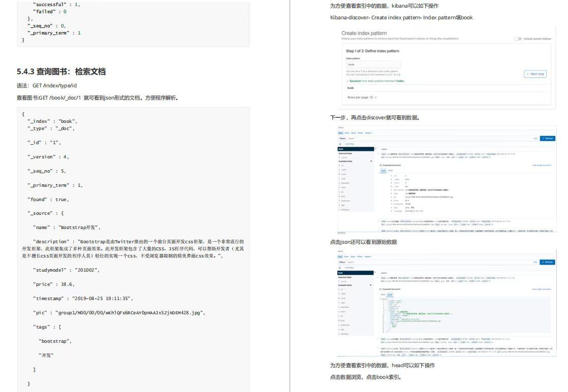Click the "found" : true line

point(48,200)
